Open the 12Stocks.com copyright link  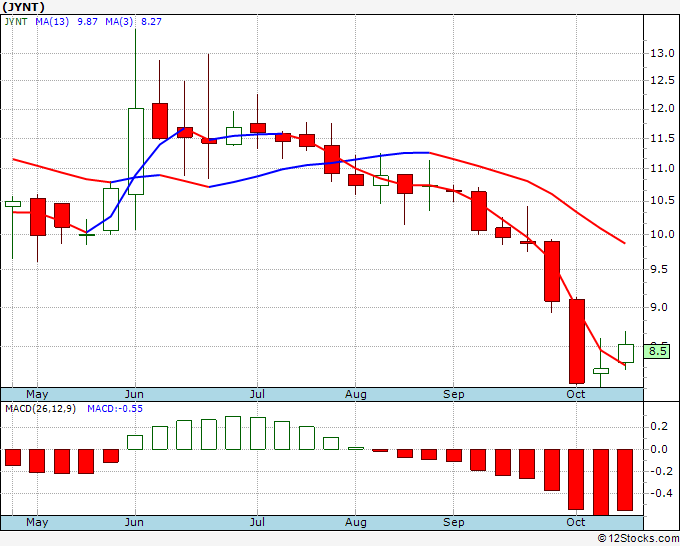pyautogui.click(x=639, y=538)
